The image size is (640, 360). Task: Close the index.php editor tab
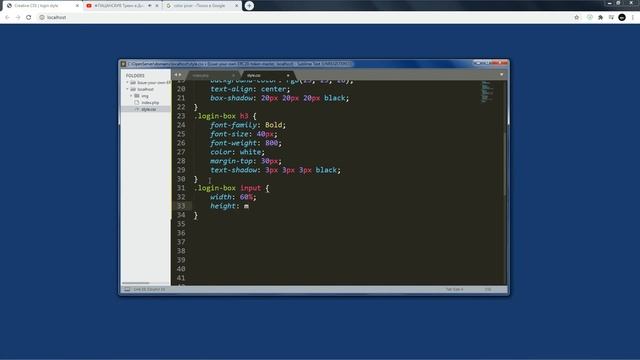tap(233, 76)
